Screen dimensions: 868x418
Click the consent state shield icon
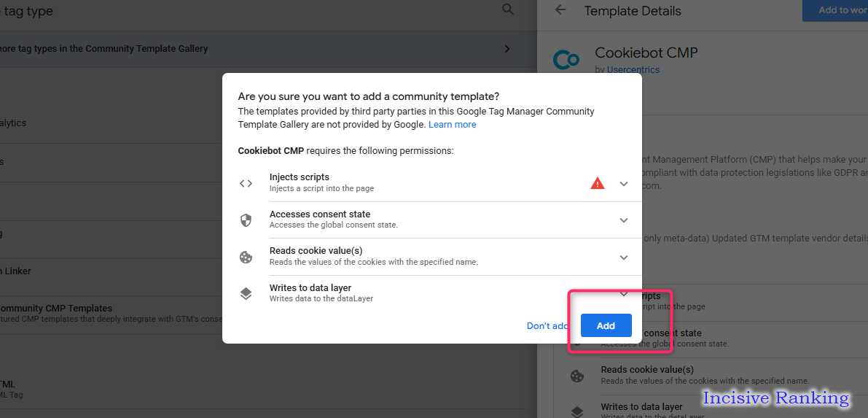point(246,220)
